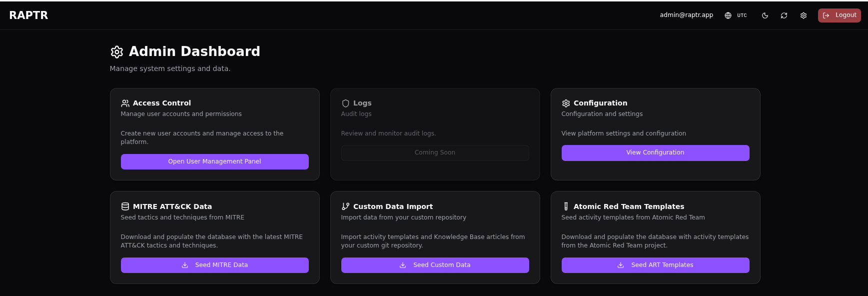Click the RAPTR logo
The width and height of the screenshot is (868, 296).
pyautogui.click(x=28, y=15)
